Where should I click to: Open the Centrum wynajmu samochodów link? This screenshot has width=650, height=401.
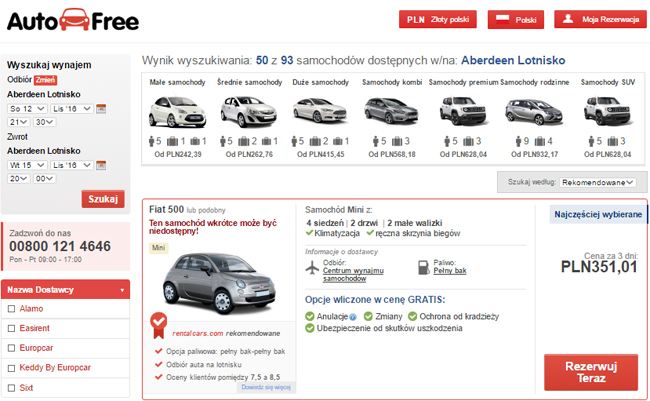(x=353, y=275)
